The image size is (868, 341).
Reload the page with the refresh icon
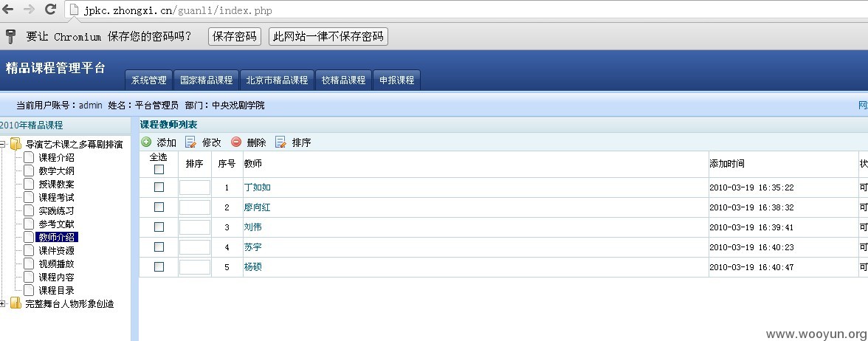50,10
